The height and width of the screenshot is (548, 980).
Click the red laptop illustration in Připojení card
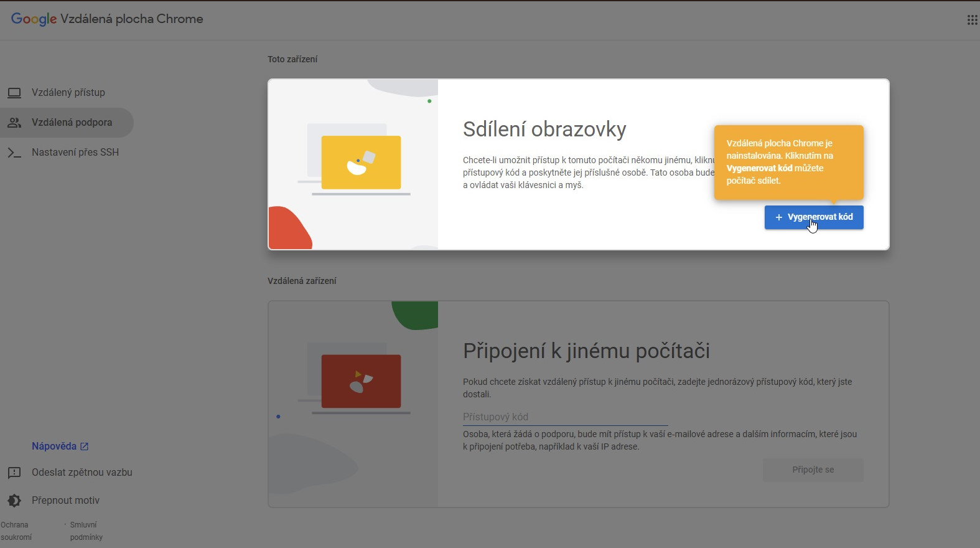click(x=361, y=382)
